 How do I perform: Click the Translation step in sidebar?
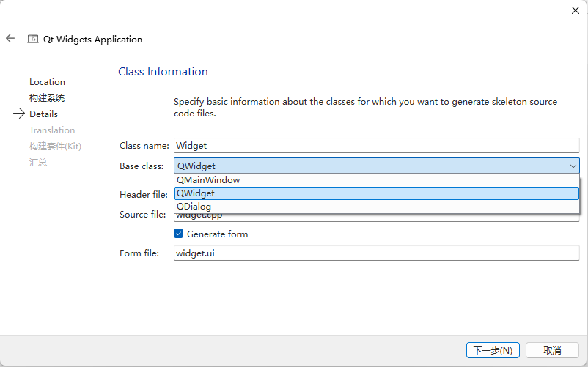[52, 130]
